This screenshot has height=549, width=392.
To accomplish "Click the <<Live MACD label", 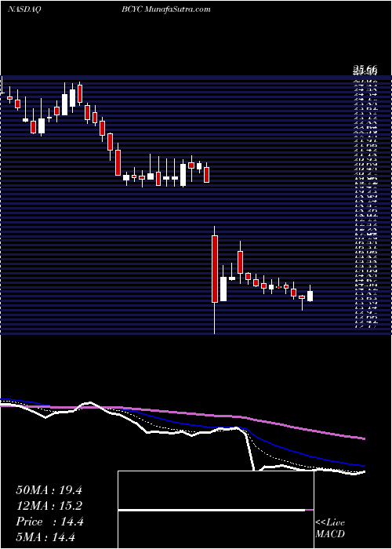I will point(330,528).
